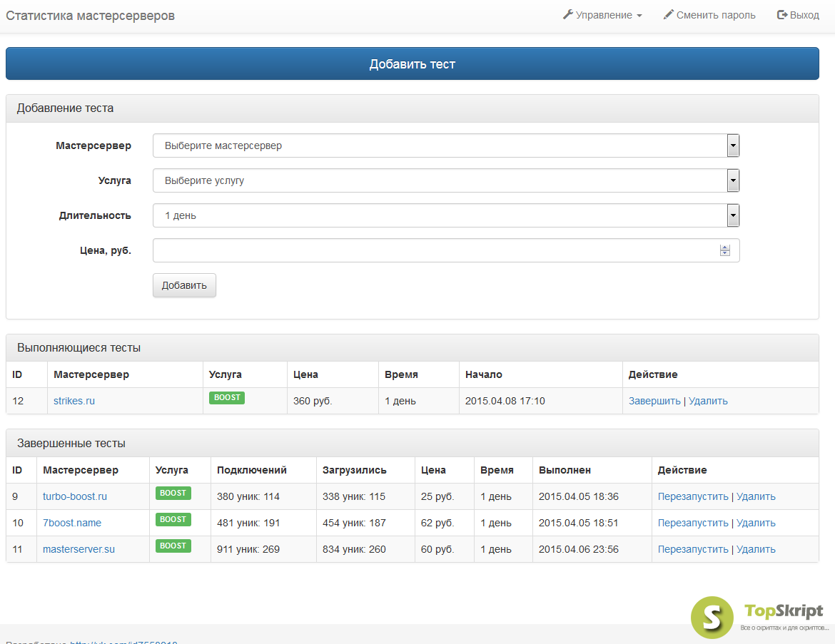The height and width of the screenshot is (644, 835).
Task: Delete the completed 7boost.name test
Action: point(756,523)
